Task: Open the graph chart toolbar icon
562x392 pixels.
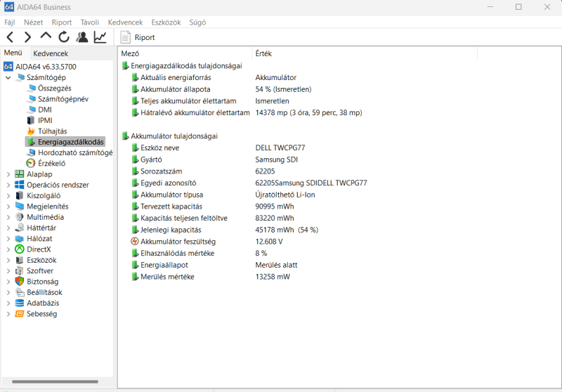Action: pos(100,37)
